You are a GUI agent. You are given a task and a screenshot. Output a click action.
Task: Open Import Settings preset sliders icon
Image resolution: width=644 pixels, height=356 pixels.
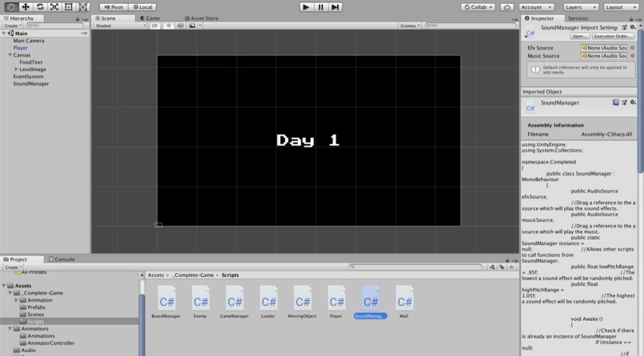pyautogui.click(x=624, y=27)
